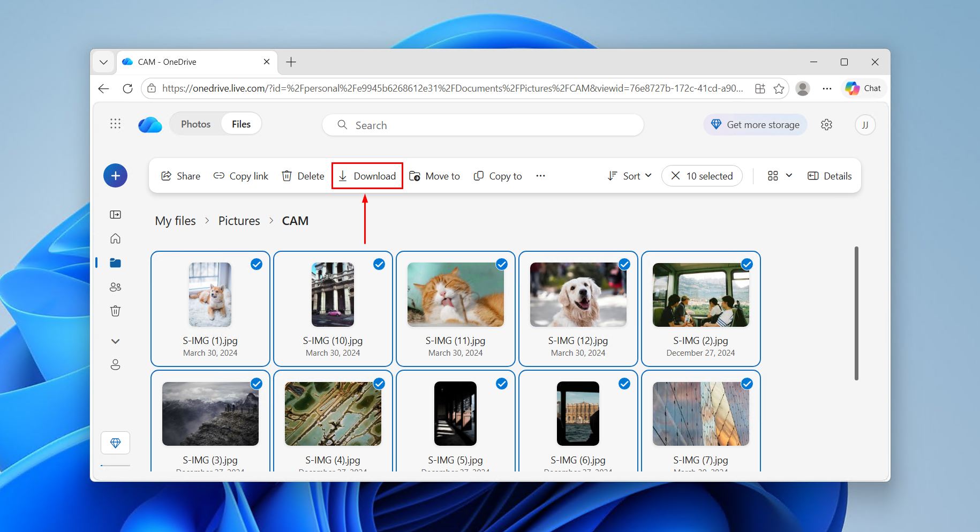Open the dog thumbnail S-IMG (12).jpg

click(578, 295)
